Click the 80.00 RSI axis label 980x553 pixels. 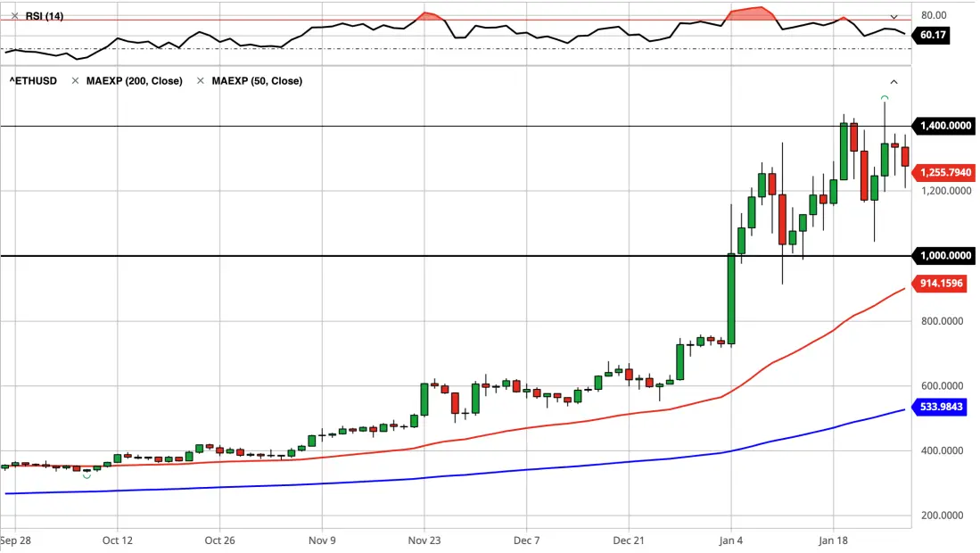[x=934, y=15]
